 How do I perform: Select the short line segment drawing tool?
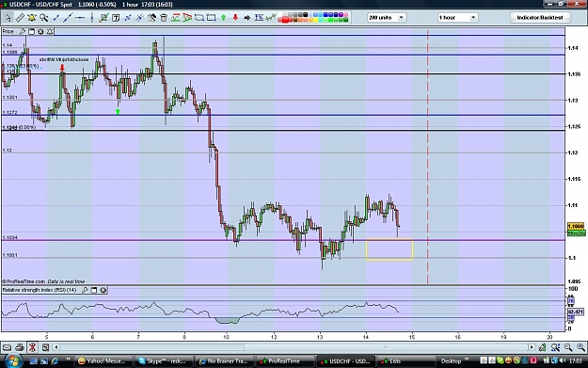pyautogui.click(x=56, y=17)
